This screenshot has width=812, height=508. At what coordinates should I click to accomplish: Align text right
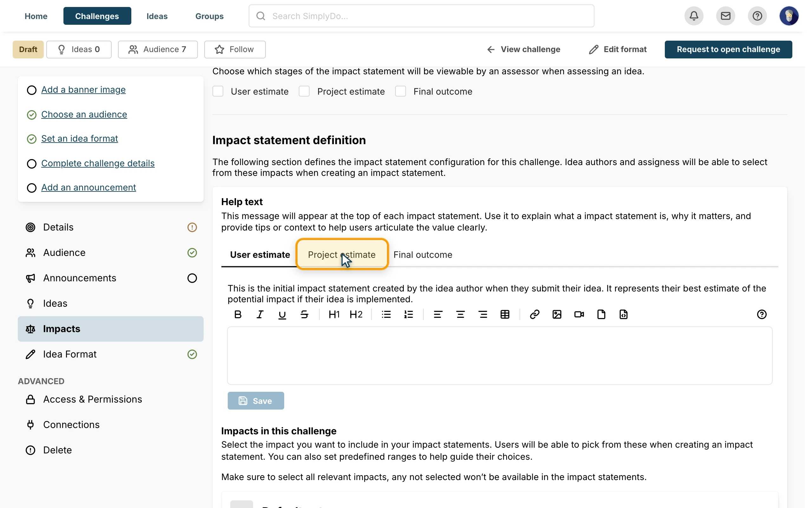(483, 314)
